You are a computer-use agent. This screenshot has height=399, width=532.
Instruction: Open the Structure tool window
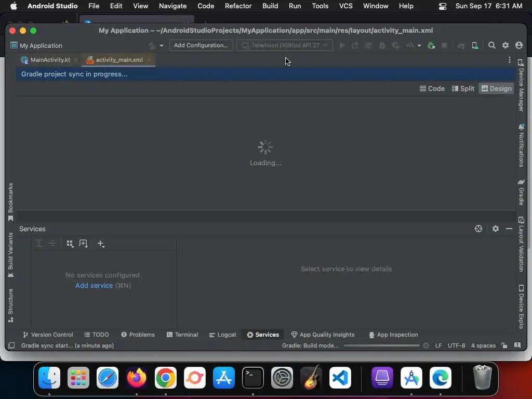(x=10, y=305)
